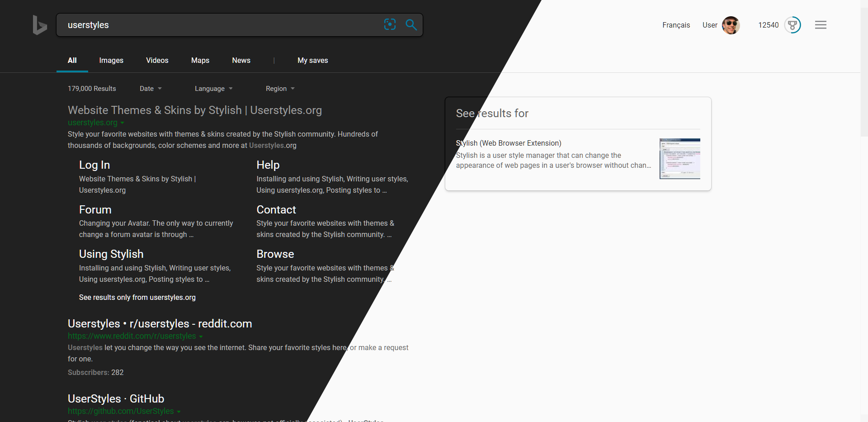The height and width of the screenshot is (422, 868).
Task: Click See results only from userstyles.org
Action: click(137, 298)
